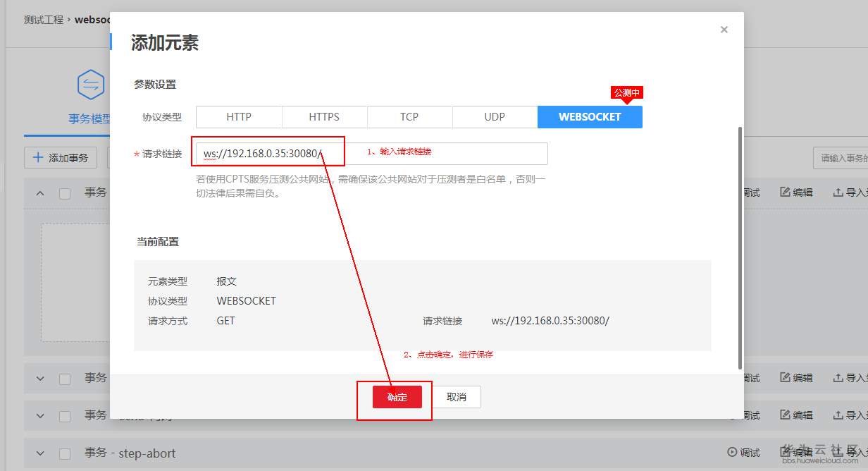The height and width of the screenshot is (471, 868).
Task: Click the dialog's vertical scrollbar
Action: point(739,247)
